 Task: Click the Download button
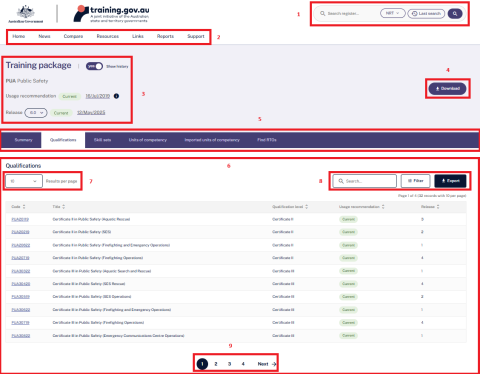[x=447, y=89]
